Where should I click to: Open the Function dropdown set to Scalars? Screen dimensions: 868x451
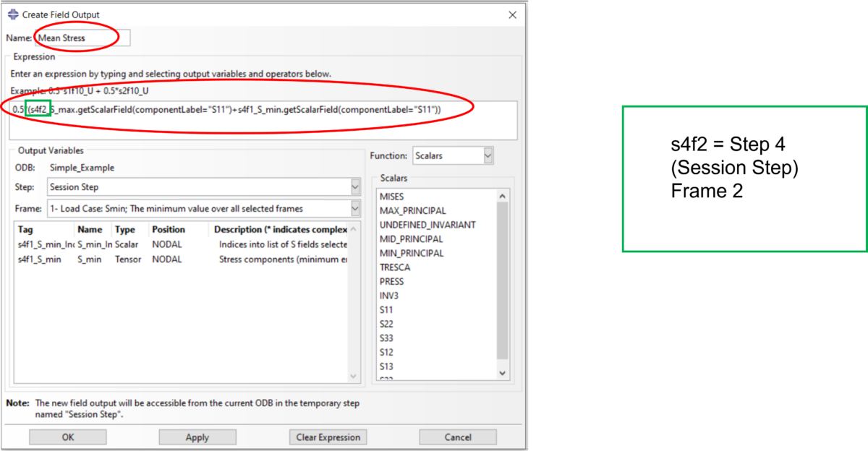click(x=488, y=155)
